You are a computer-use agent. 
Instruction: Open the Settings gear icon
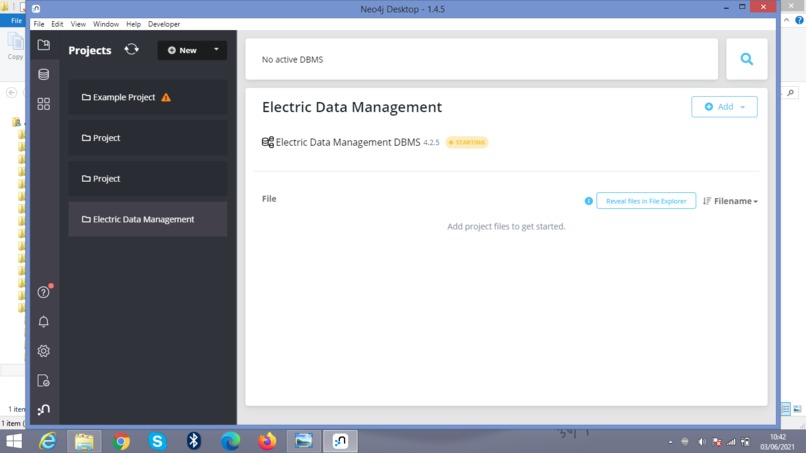tap(44, 351)
